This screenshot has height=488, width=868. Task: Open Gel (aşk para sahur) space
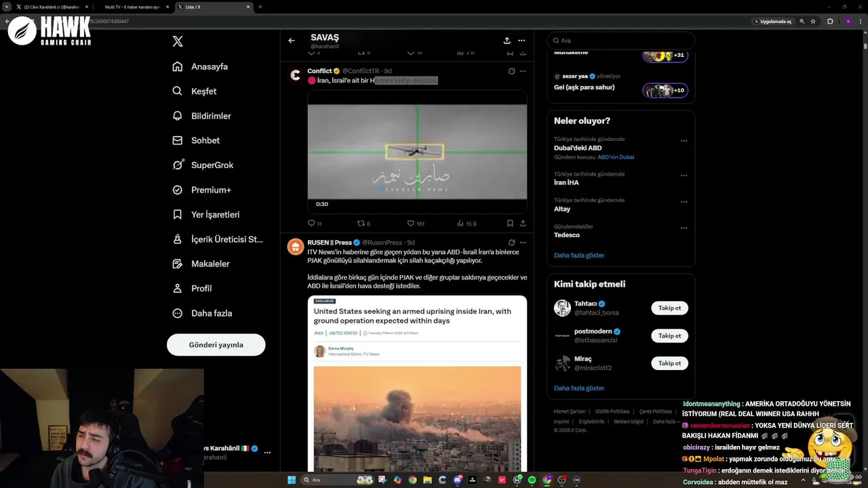585,87
